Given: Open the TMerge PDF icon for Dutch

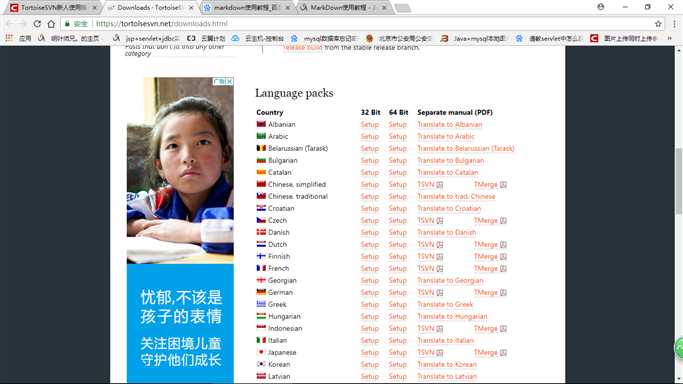Looking at the screenshot, I should point(503,245).
